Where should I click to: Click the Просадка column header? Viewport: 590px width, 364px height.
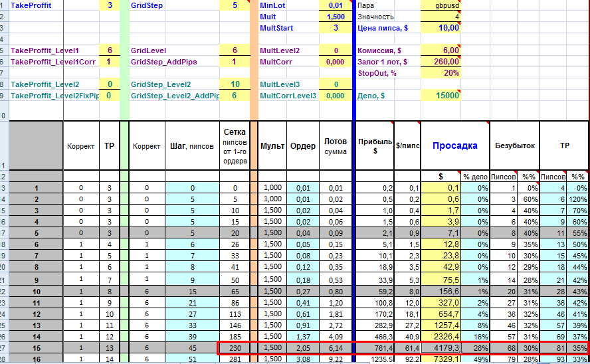click(x=455, y=145)
